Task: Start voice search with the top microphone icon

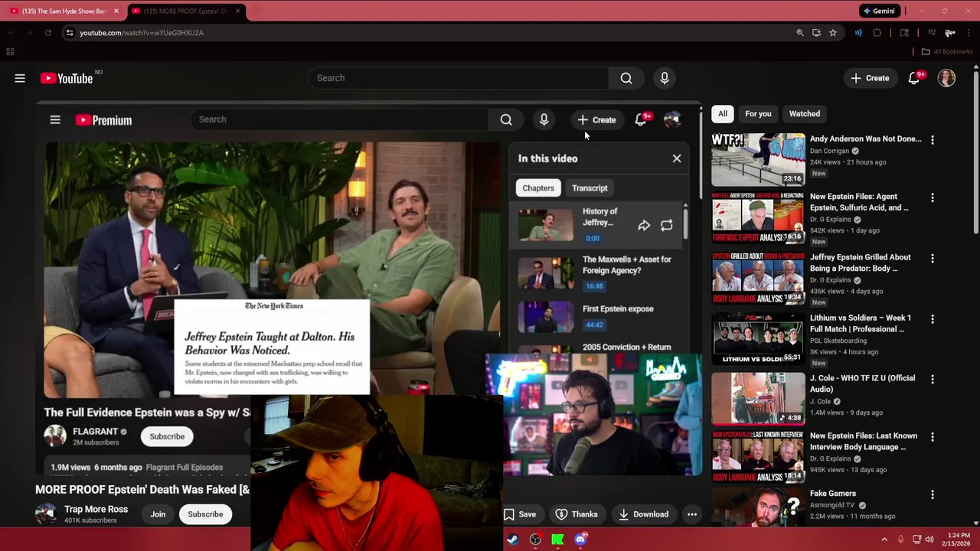Action: point(665,78)
